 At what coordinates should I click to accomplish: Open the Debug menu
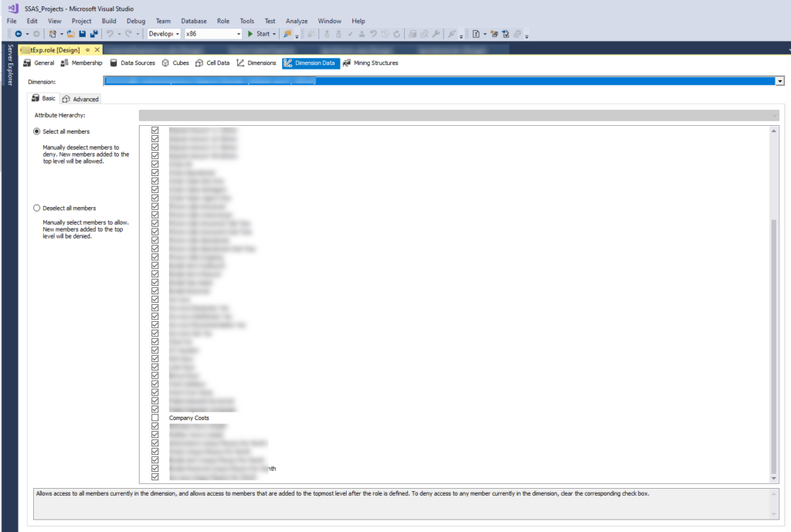(x=136, y=21)
